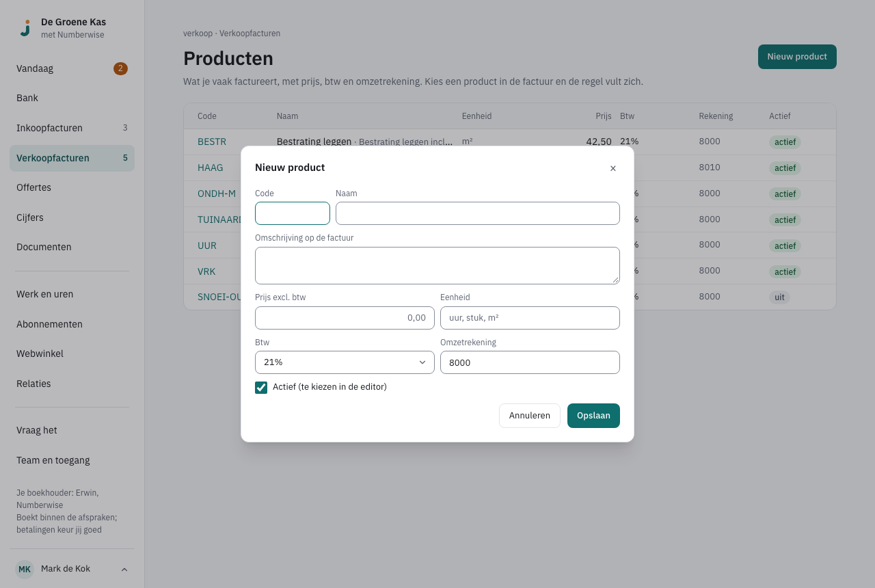Focus the Code input field
This screenshot has width=875, height=588.
(x=293, y=213)
